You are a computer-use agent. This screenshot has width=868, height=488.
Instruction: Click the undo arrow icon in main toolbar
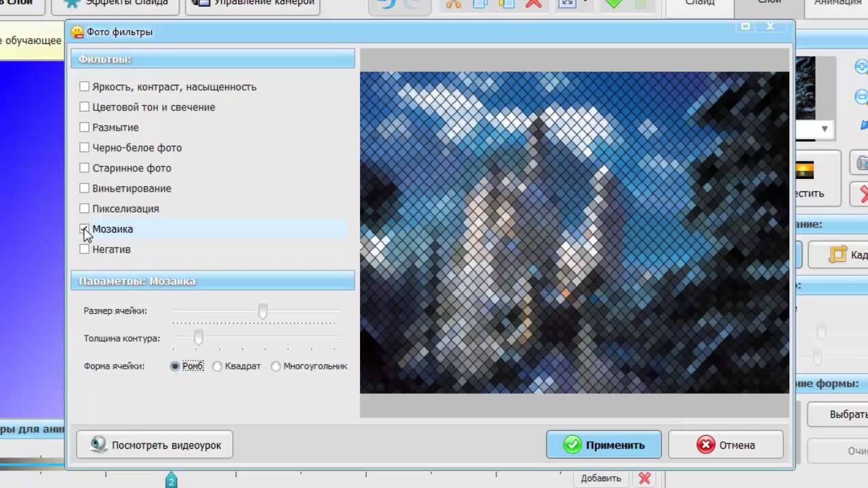[388, 3]
